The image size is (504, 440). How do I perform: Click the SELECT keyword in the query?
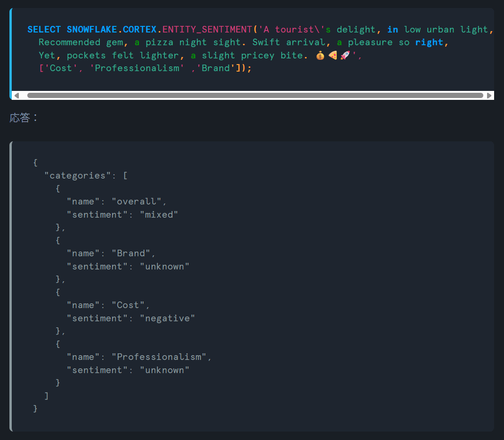pyautogui.click(x=44, y=30)
